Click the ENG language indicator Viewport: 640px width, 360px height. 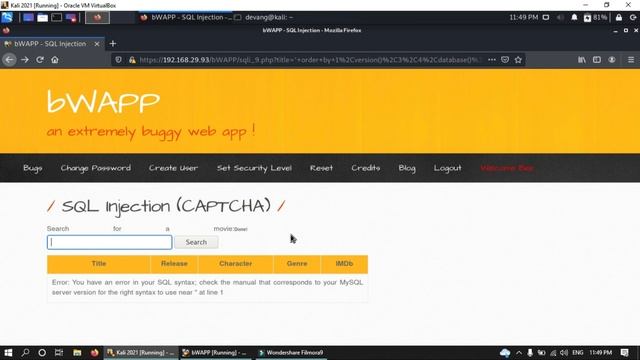tap(578, 353)
